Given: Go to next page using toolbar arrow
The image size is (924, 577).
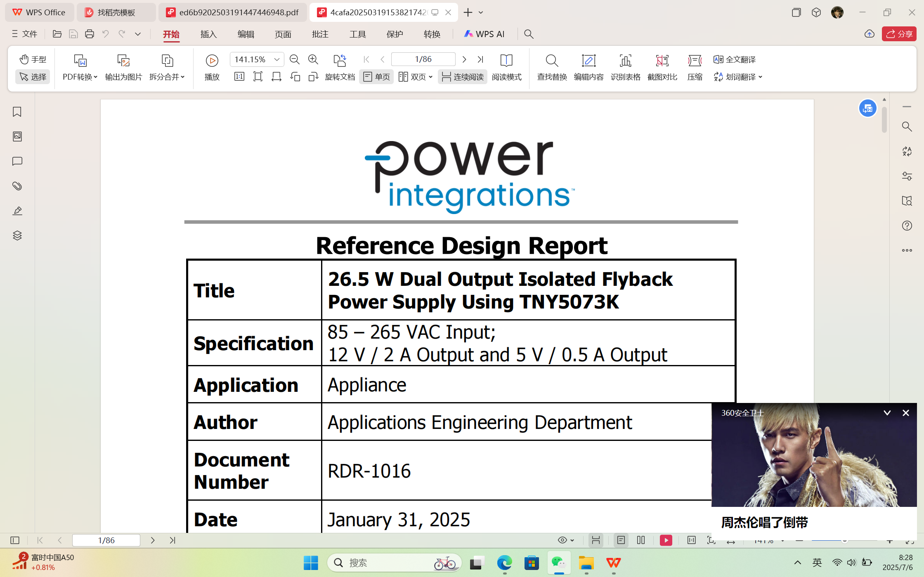Looking at the screenshot, I should click(465, 59).
